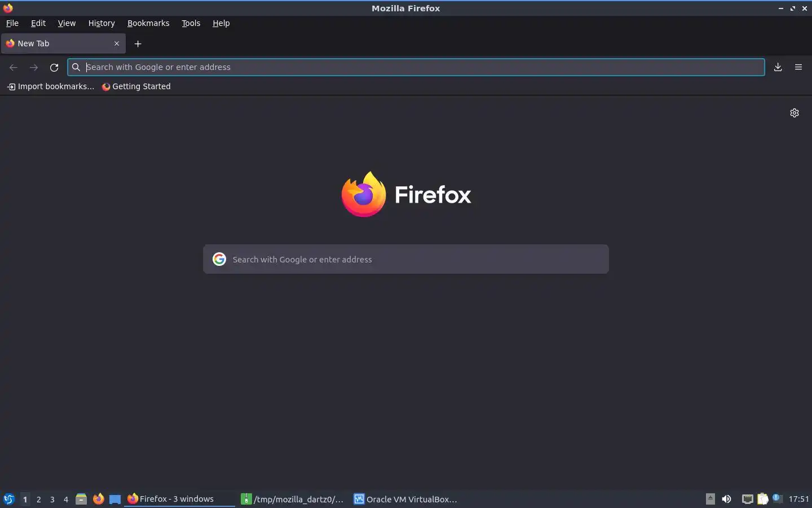
Task: Open removable media tray icon
Action: coord(710,499)
